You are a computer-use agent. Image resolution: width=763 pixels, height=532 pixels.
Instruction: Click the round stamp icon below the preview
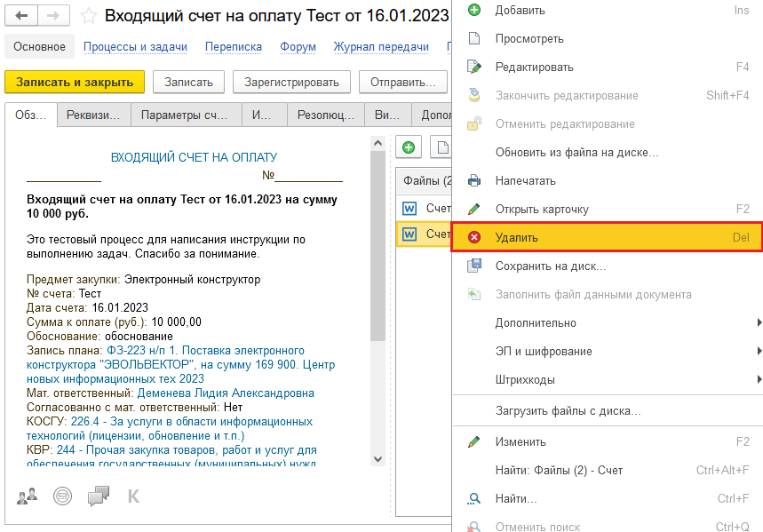click(62, 496)
